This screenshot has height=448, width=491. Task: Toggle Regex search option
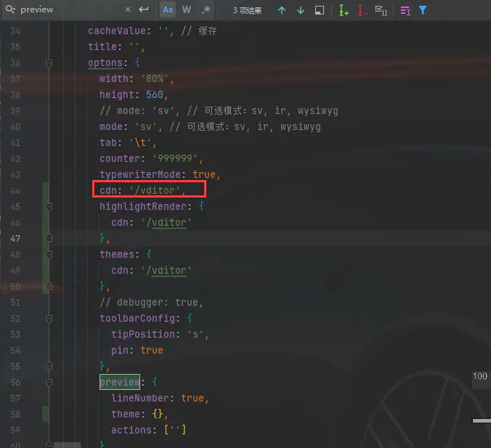pyautogui.click(x=206, y=10)
